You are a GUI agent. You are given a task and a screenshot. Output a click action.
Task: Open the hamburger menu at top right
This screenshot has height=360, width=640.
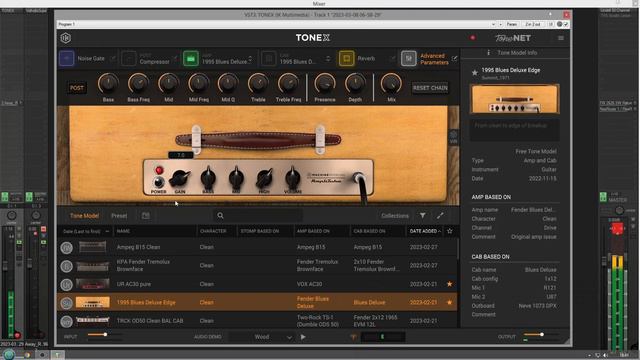(561, 38)
